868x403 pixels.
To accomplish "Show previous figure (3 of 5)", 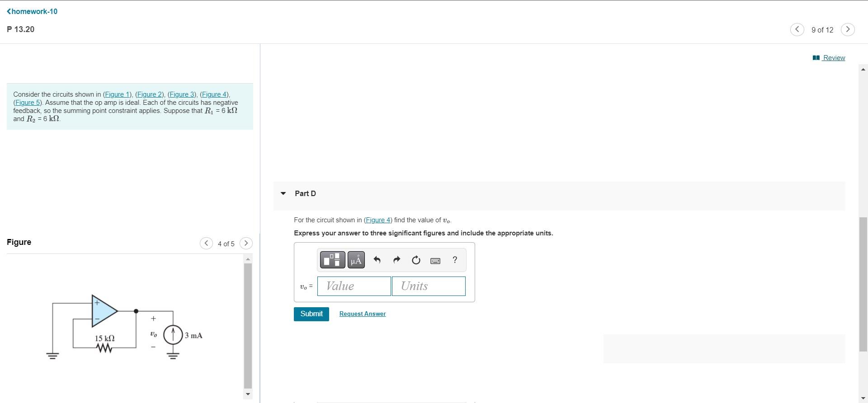I will [x=206, y=244].
